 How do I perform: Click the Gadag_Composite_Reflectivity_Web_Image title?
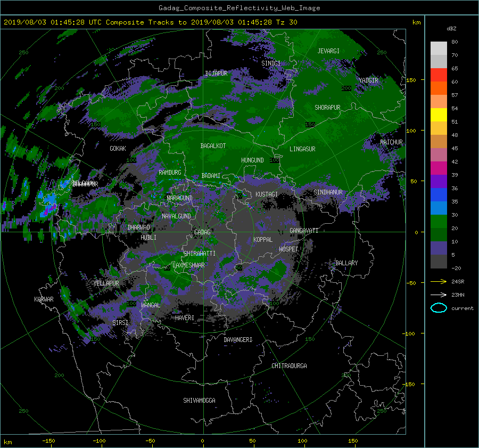pyautogui.click(x=239, y=8)
